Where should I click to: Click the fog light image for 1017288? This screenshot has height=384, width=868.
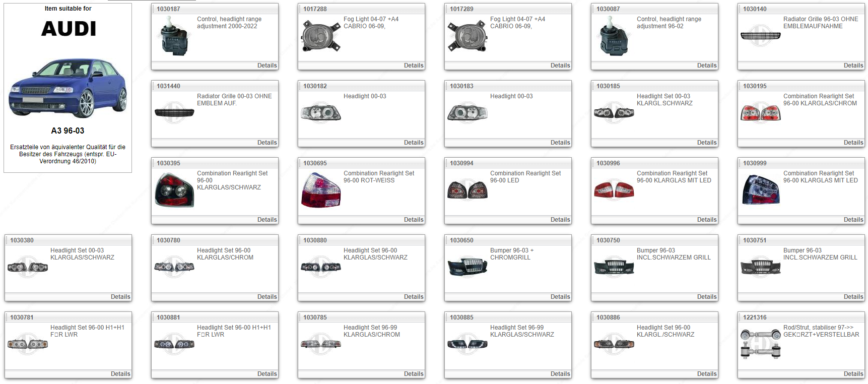coord(320,37)
